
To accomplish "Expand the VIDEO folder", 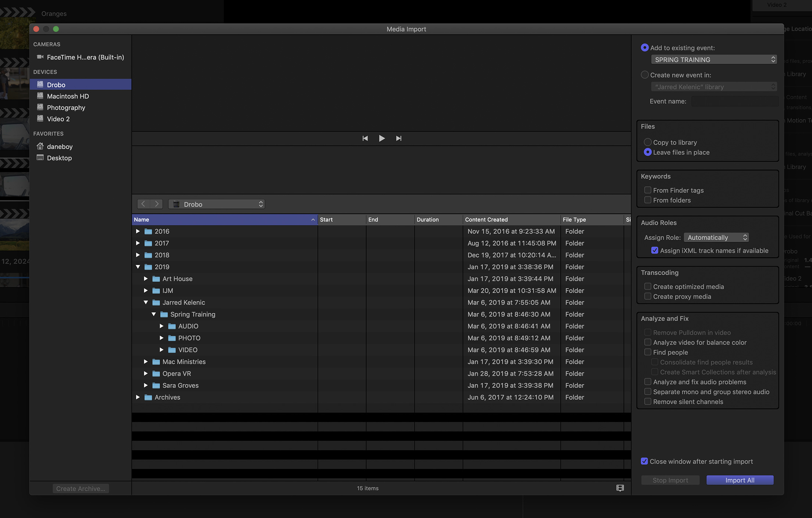I will (x=162, y=350).
